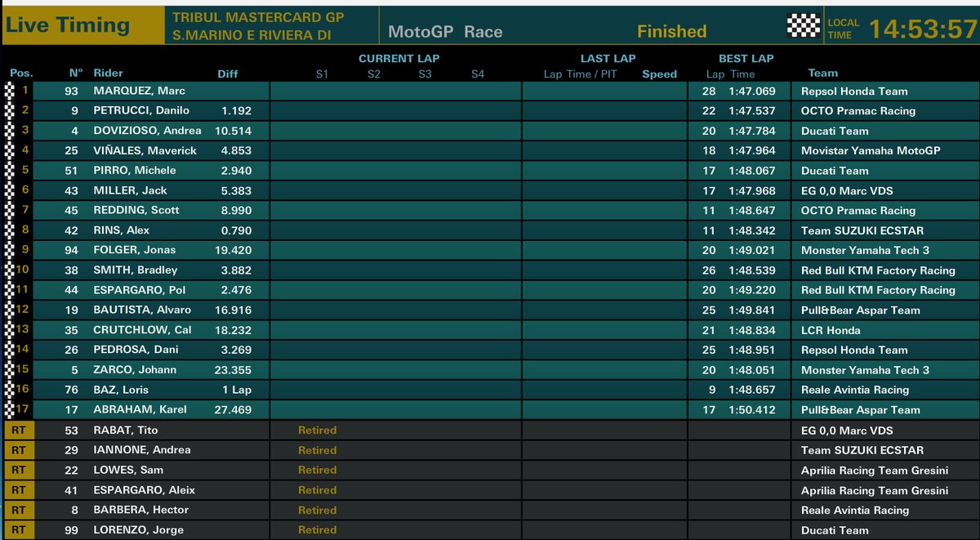Screen dimensions: 980x540
Task: Click the Finished status label
Action: [x=671, y=32]
